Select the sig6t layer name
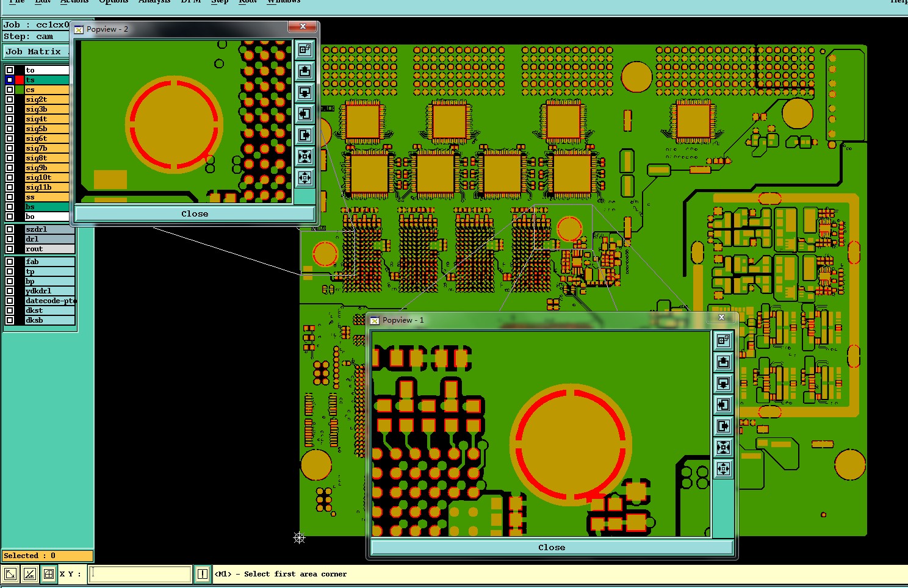908x588 pixels. (46, 138)
